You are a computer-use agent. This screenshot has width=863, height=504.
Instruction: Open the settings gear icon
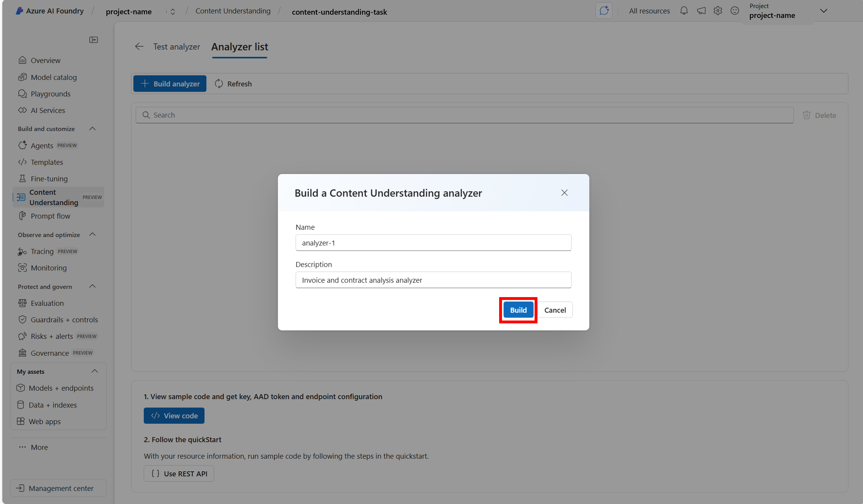click(718, 11)
